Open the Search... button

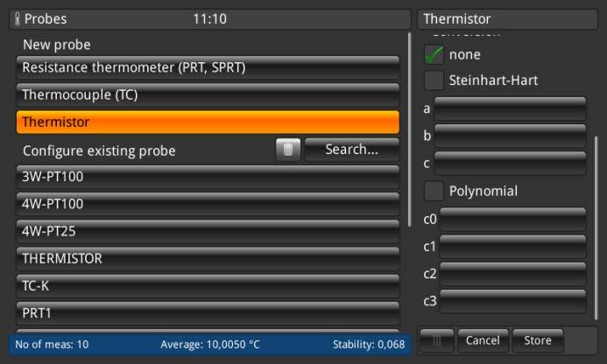click(x=351, y=150)
